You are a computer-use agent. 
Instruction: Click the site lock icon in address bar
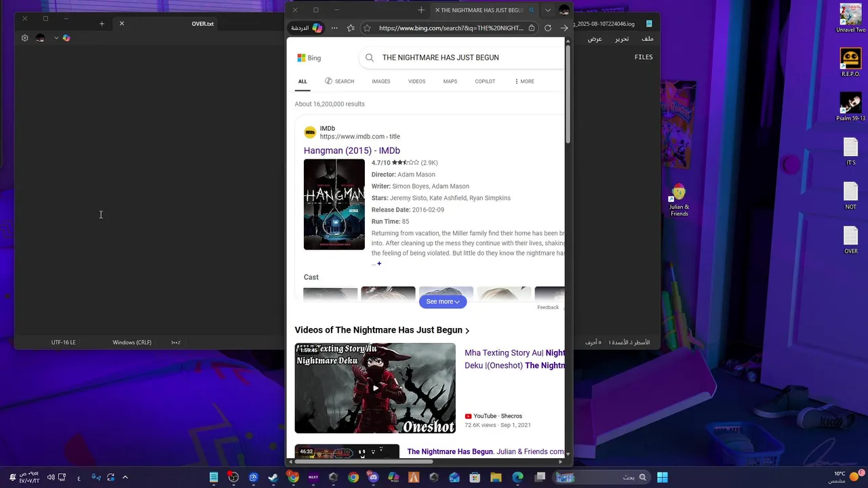tap(532, 28)
